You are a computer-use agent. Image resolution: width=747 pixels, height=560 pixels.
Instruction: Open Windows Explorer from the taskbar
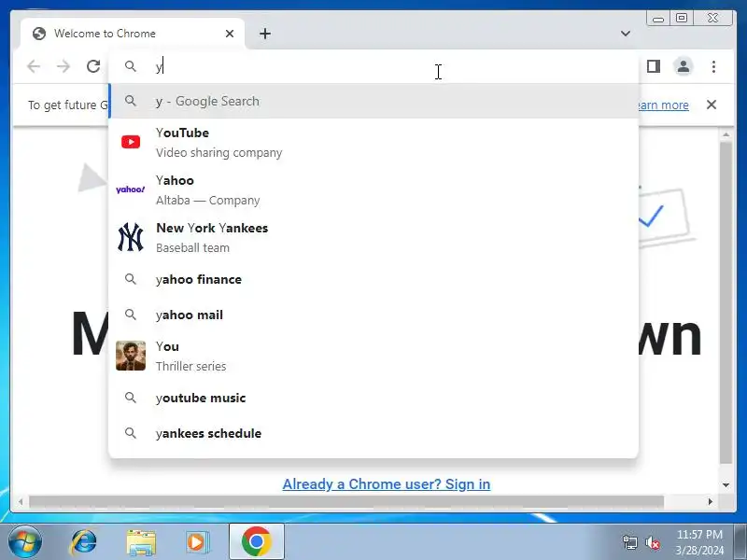(x=141, y=542)
